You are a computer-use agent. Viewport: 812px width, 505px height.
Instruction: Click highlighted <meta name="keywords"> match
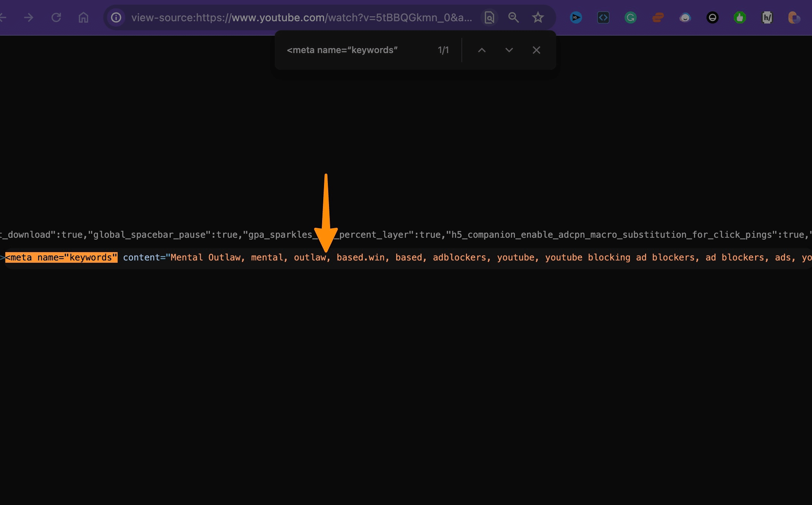click(61, 257)
